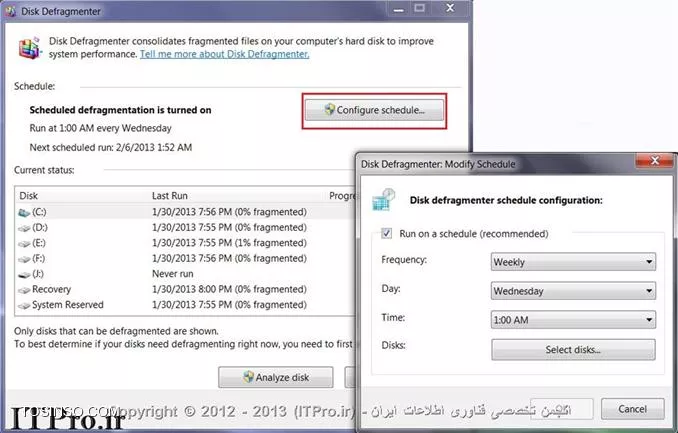Image resolution: width=678 pixels, height=433 pixels.
Task: Click the defragmenter cubes icon beside the description
Action: pos(29,48)
